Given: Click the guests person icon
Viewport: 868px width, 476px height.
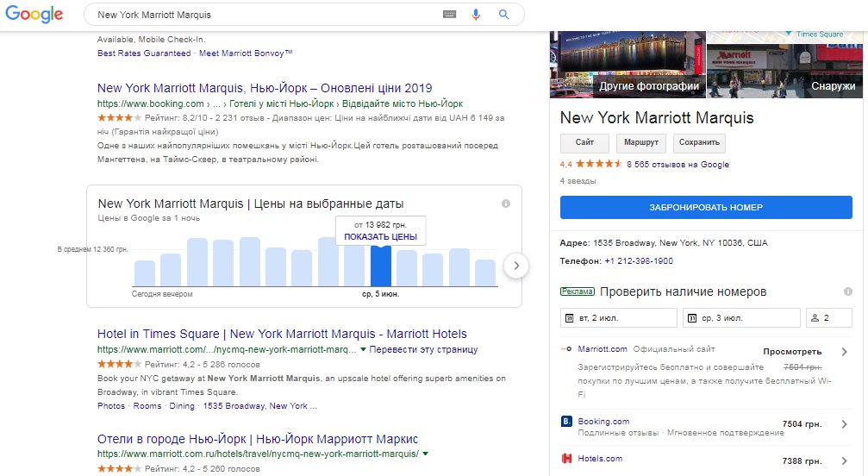Looking at the screenshot, I should pos(815,318).
